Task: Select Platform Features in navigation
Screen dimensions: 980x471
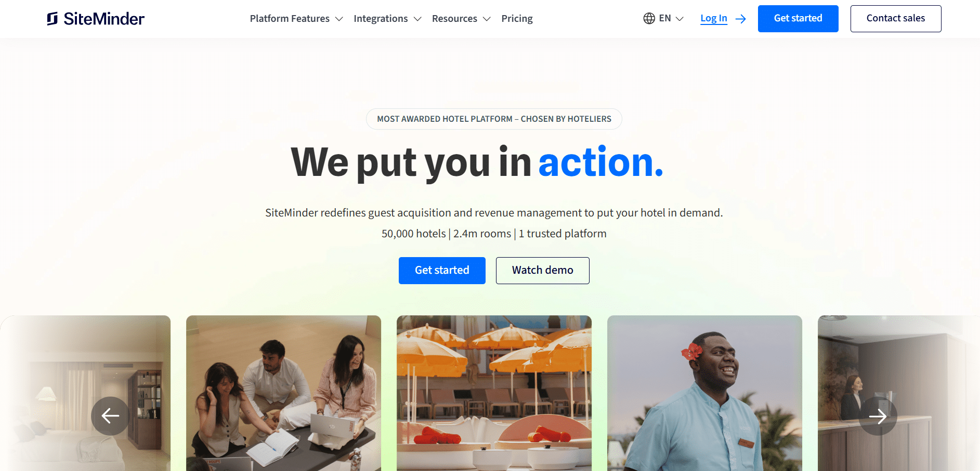Action: (x=290, y=19)
